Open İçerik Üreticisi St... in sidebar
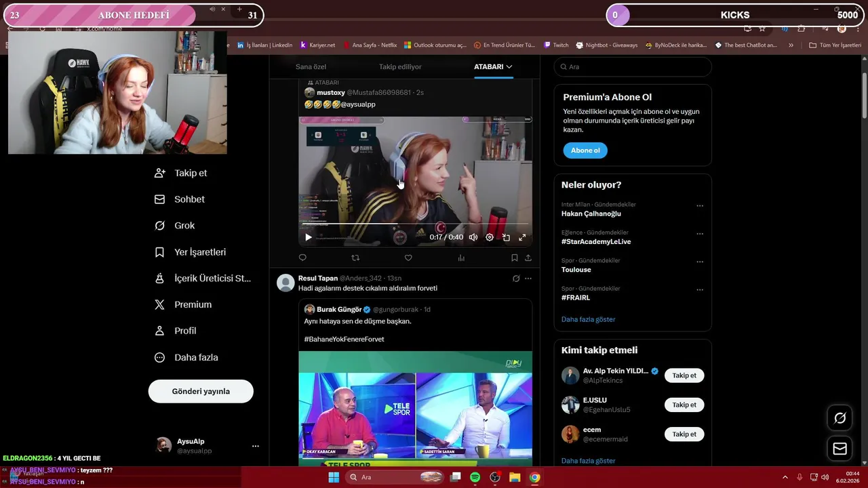 coord(203,279)
